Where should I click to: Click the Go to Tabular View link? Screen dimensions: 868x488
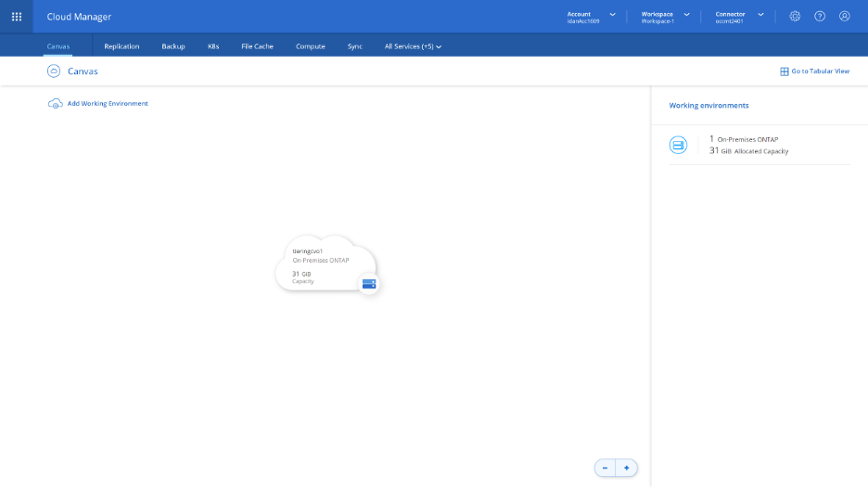point(820,71)
